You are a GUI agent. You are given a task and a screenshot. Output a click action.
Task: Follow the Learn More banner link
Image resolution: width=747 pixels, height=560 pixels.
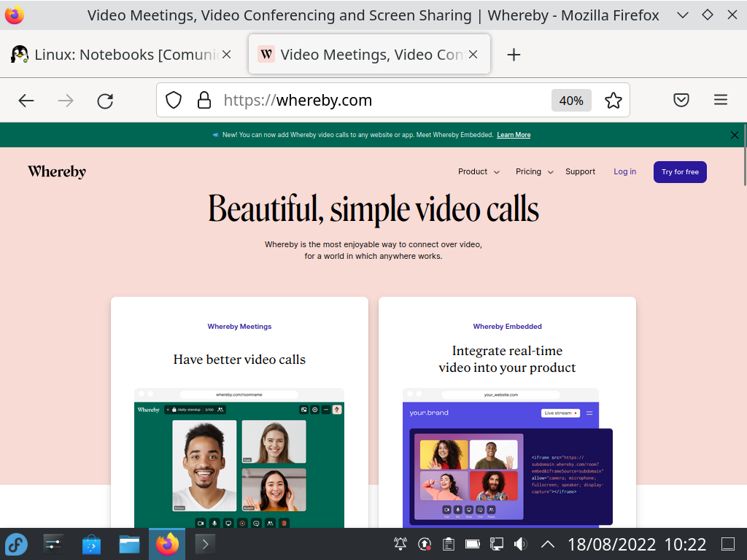click(x=514, y=135)
